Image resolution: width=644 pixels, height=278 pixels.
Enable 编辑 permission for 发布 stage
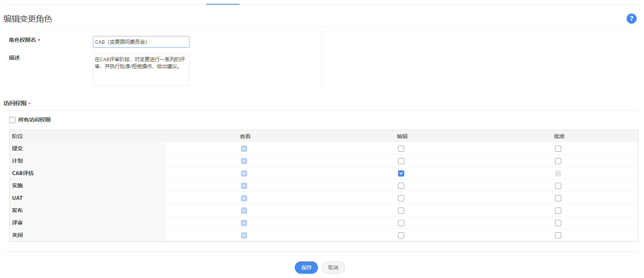pyautogui.click(x=401, y=211)
